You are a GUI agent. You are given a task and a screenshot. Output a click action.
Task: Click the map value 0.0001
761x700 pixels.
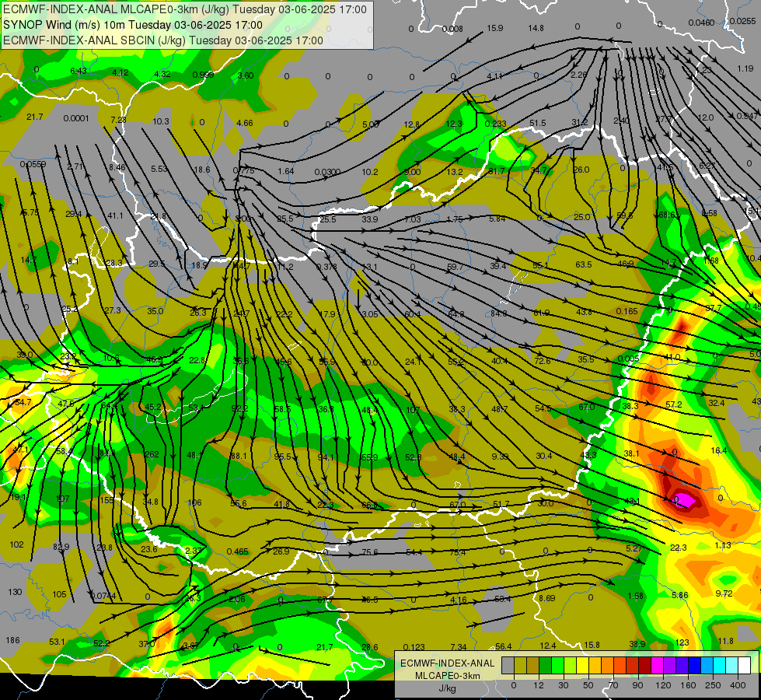click(76, 118)
